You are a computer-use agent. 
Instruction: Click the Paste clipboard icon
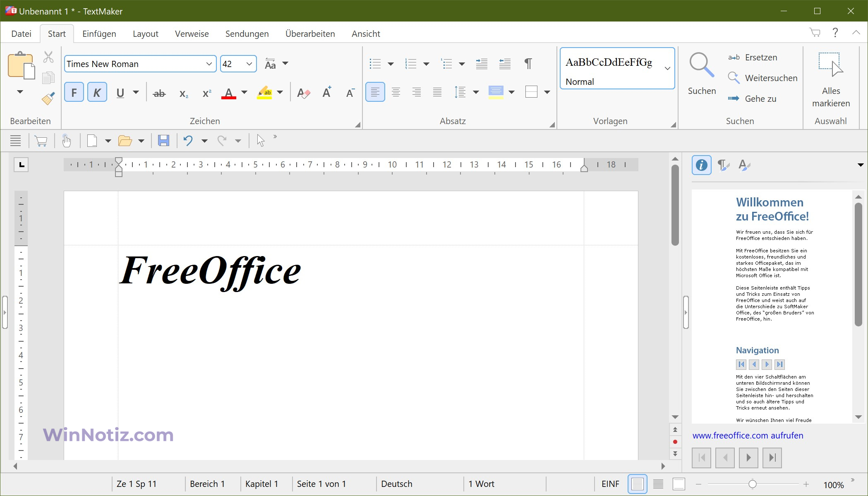click(x=21, y=66)
